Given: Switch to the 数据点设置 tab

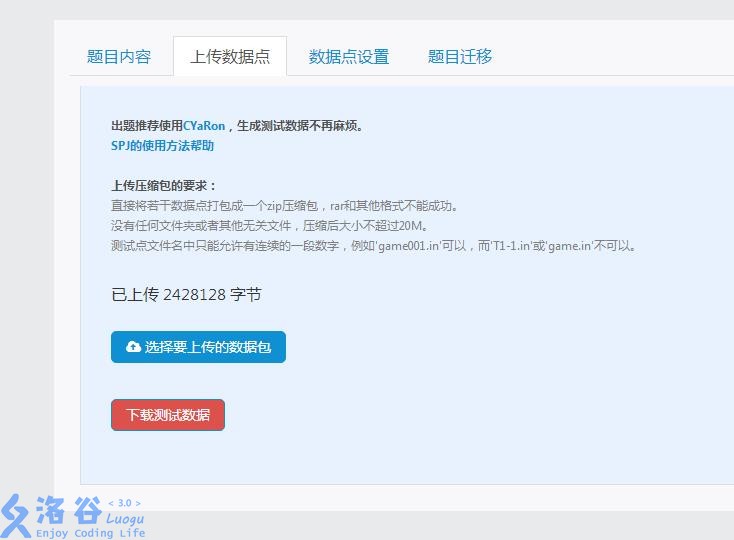Looking at the screenshot, I should 348,57.
